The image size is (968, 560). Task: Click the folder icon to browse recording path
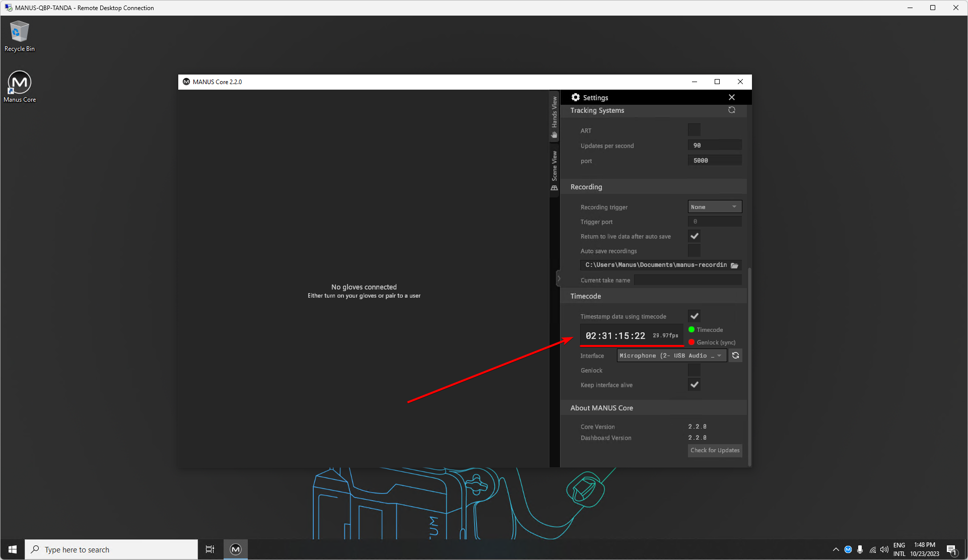[x=734, y=265]
